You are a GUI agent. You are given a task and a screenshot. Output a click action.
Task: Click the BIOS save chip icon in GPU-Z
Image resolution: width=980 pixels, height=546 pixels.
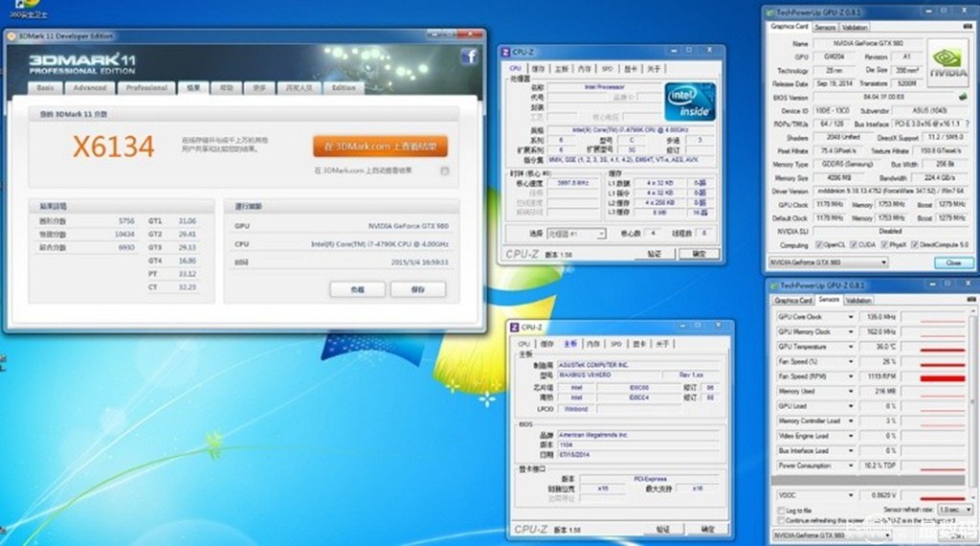(x=963, y=97)
